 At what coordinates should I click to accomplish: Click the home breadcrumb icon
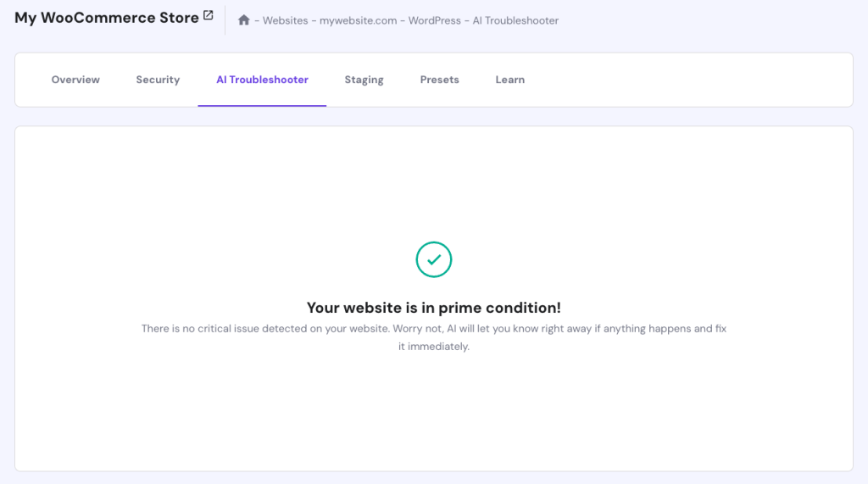coord(244,20)
